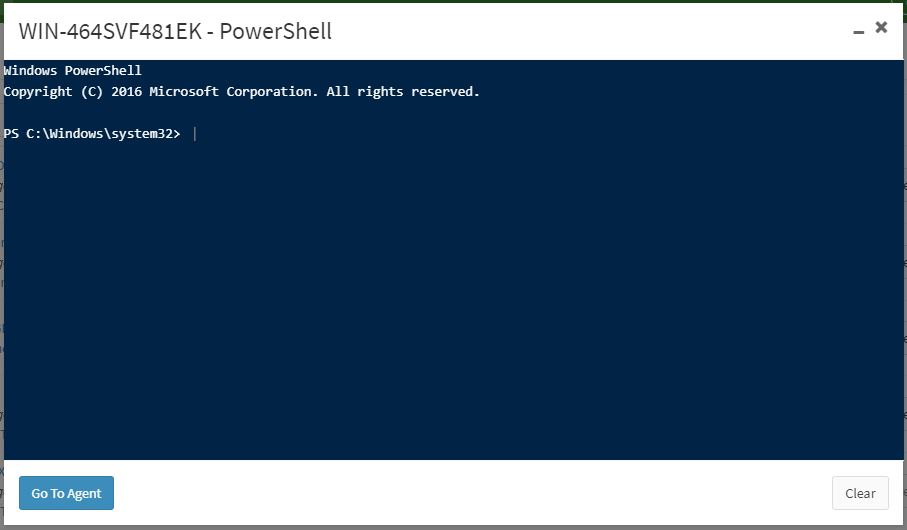The height and width of the screenshot is (530, 907).
Task: Click the Windows PowerShell banner line
Action: click(72, 71)
